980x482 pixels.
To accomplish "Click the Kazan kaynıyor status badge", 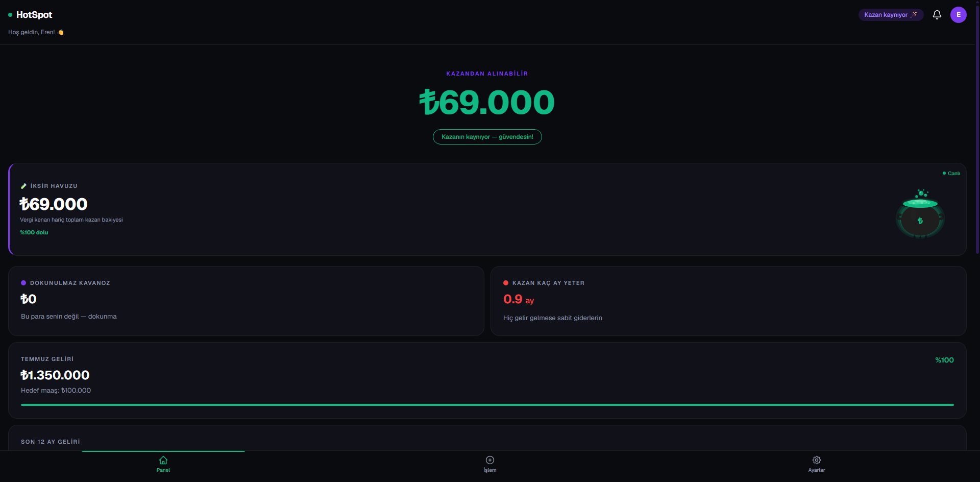I will [x=891, y=15].
